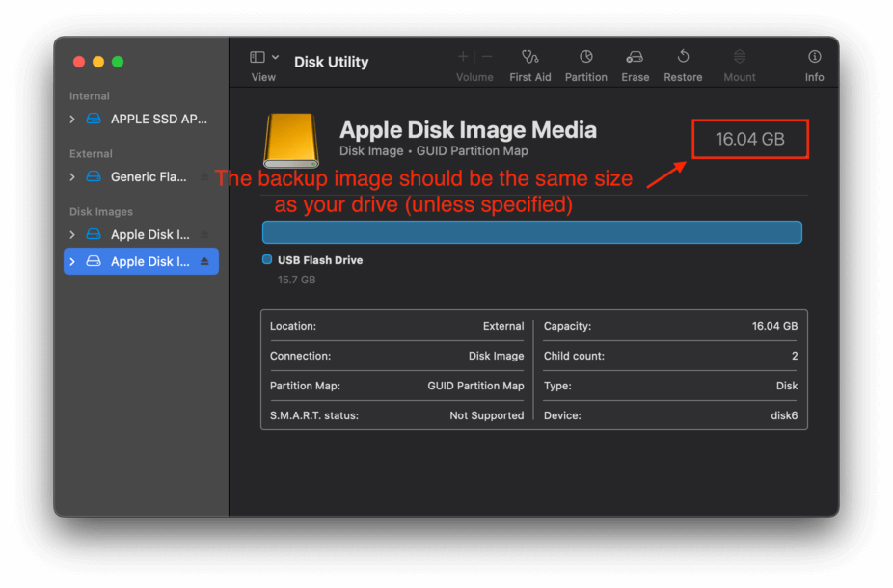This screenshot has height=588, width=893.
Task: Click the Generic Flash drive icon
Action: tap(94, 177)
